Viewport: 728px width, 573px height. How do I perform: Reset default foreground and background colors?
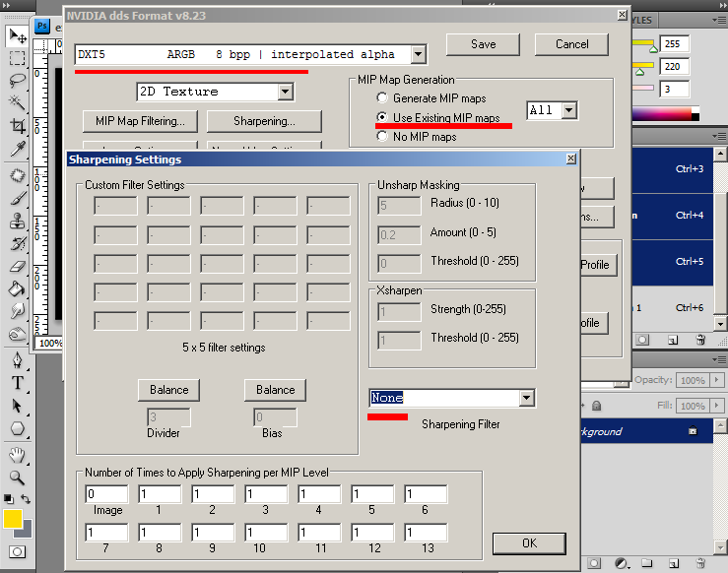click(8, 499)
